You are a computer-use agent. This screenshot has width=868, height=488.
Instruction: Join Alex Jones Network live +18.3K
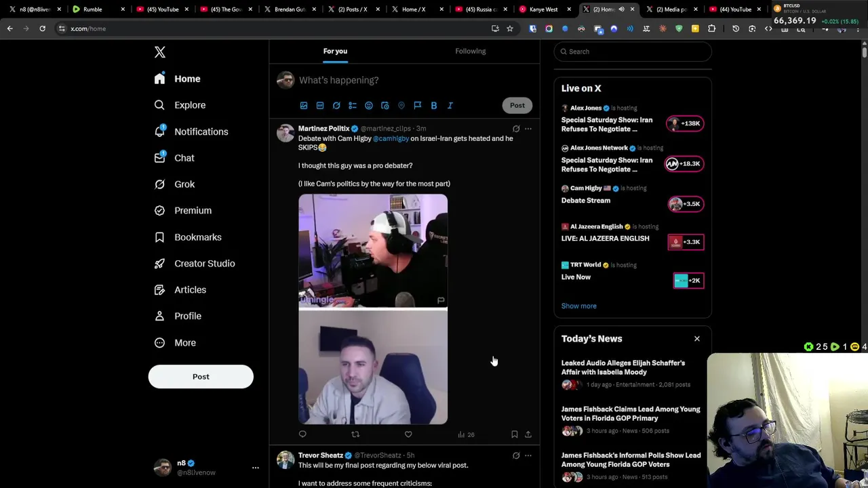click(684, 163)
